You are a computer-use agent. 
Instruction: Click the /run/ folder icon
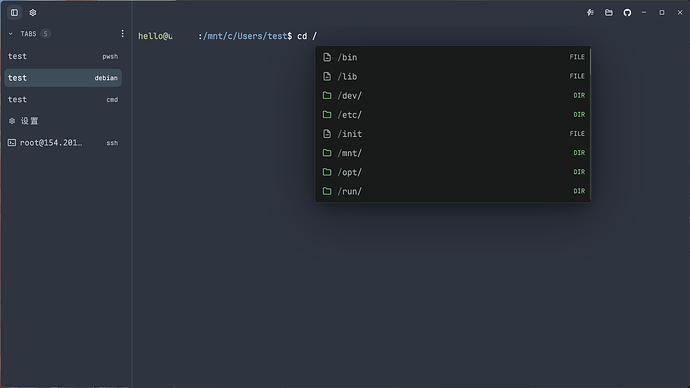click(x=327, y=191)
